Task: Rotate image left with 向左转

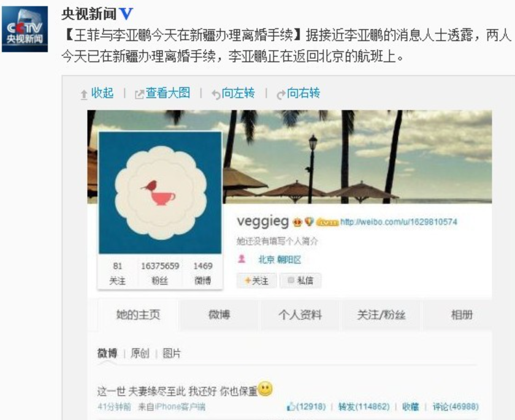Action: (233, 94)
